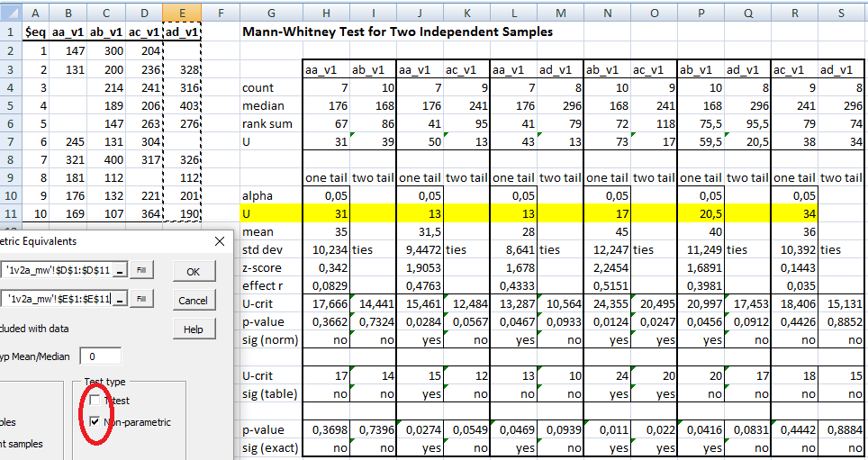Screen dimensions: 868x460
Task: Focus the Hyp Mean/Median input field
Action: click(x=100, y=356)
